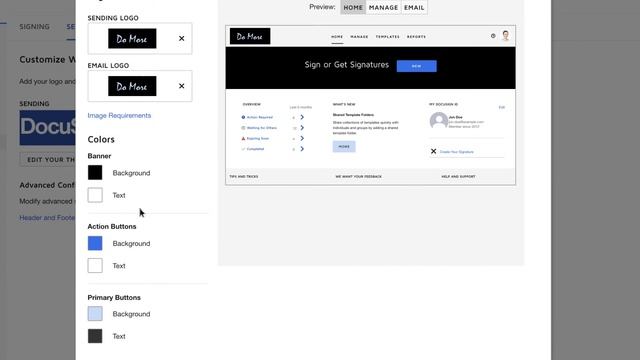Image resolution: width=640 pixels, height=360 pixels.
Task: Change Primary Buttons Background light blue swatch
Action: (95, 314)
